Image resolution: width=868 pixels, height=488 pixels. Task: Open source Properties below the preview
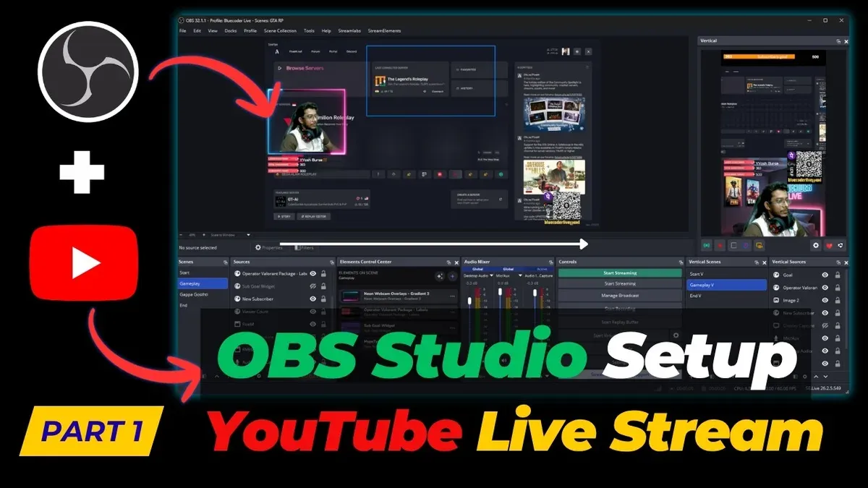point(269,247)
